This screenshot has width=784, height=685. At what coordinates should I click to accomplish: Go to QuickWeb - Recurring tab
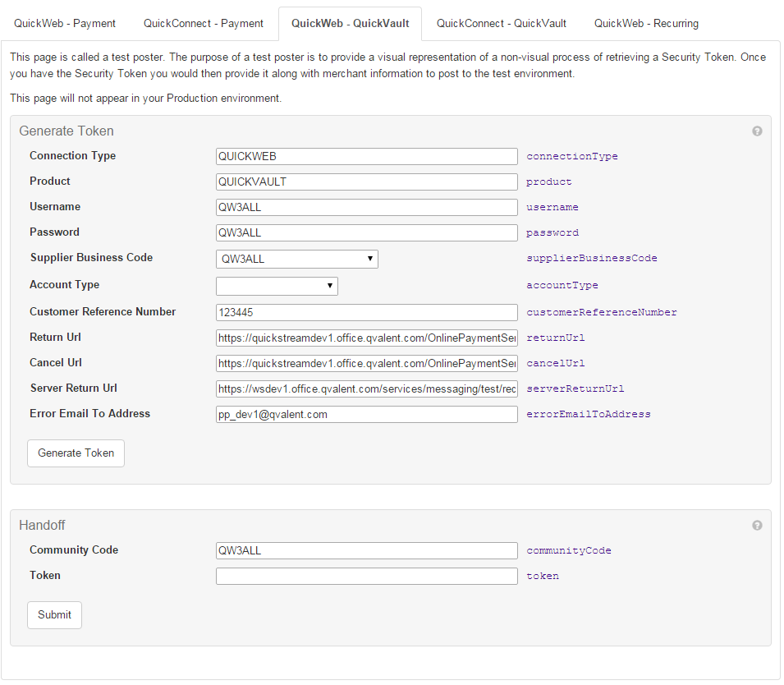(646, 23)
